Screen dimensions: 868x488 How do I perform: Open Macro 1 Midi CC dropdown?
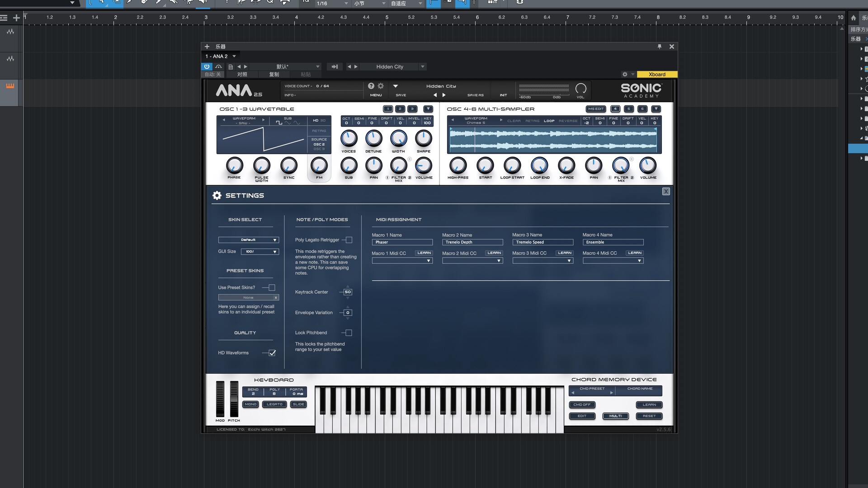tap(402, 261)
